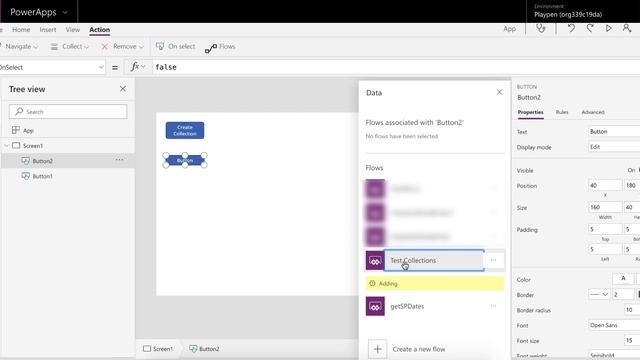The height and width of the screenshot is (360, 640).
Task: Edit the Text property field
Action: [614, 131]
